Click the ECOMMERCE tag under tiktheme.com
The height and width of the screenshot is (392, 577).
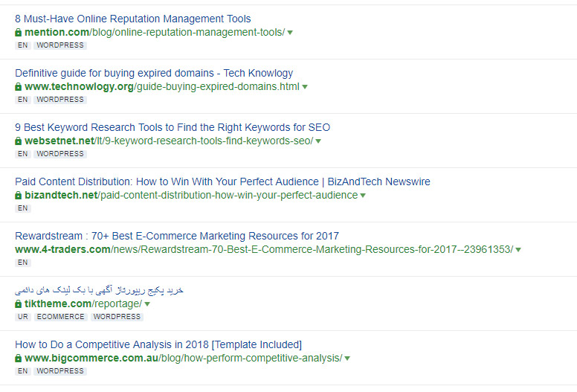pos(61,317)
